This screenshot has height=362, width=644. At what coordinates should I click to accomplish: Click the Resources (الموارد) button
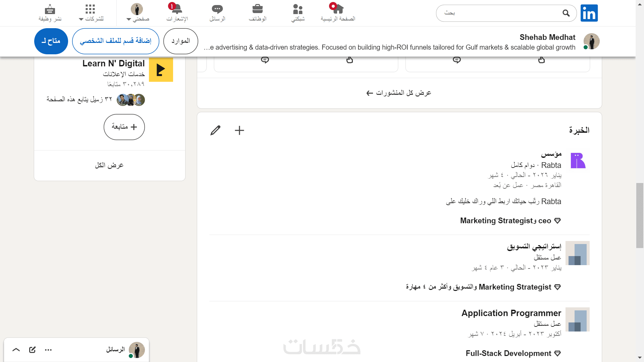[x=180, y=41]
